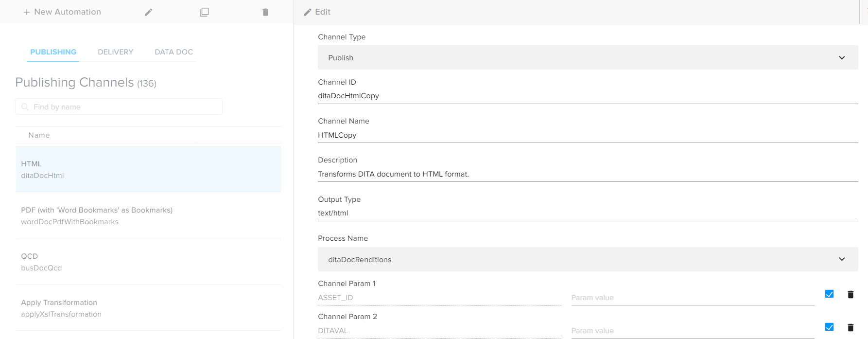
Task: Click the New Automation plus button
Action: coord(62,12)
